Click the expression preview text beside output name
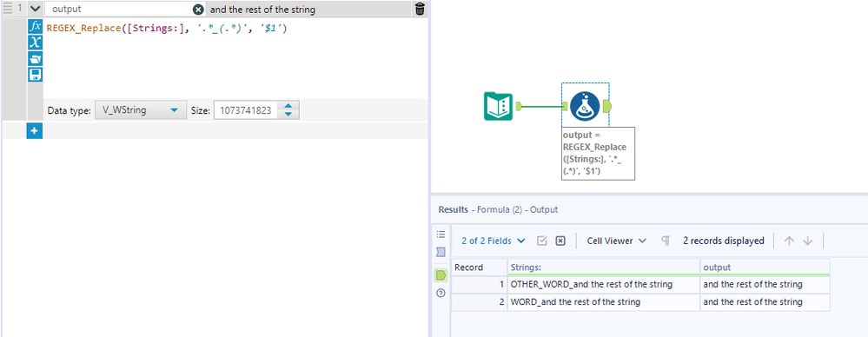The width and height of the screenshot is (868, 337). (263, 10)
